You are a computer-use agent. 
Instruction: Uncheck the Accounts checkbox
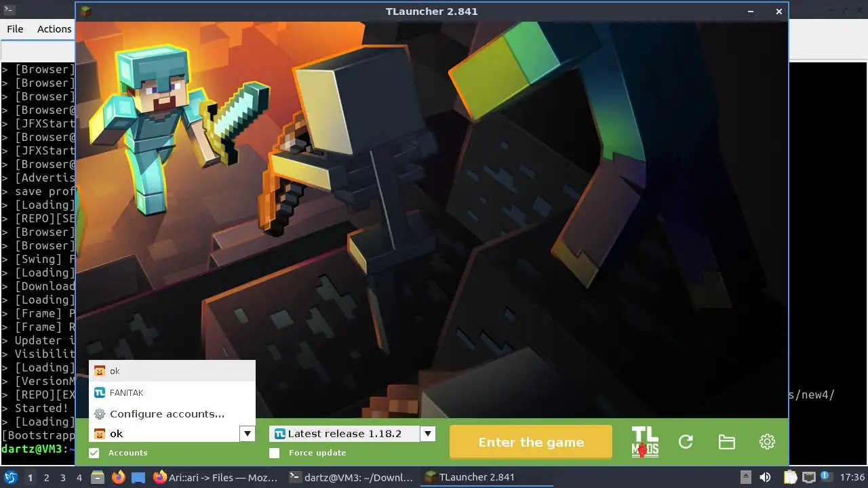(x=94, y=453)
